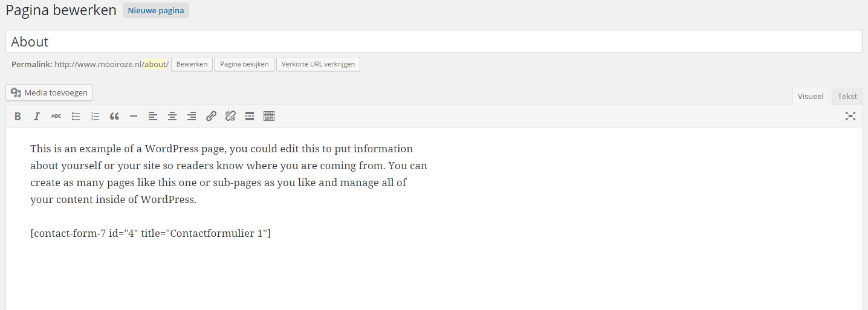Image resolution: width=868 pixels, height=310 pixels.
Task: Click the contact-form-7 shortcode text
Action: (x=151, y=233)
